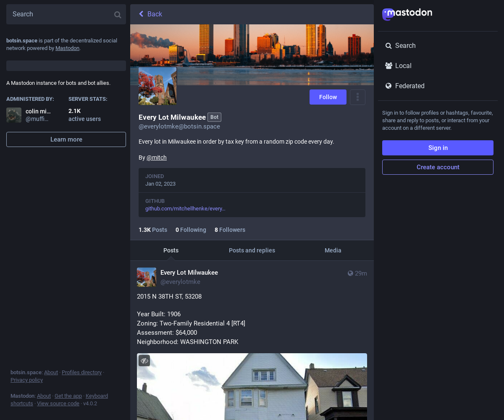
Task: Click the Local timeline people icon
Action: (x=388, y=66)
